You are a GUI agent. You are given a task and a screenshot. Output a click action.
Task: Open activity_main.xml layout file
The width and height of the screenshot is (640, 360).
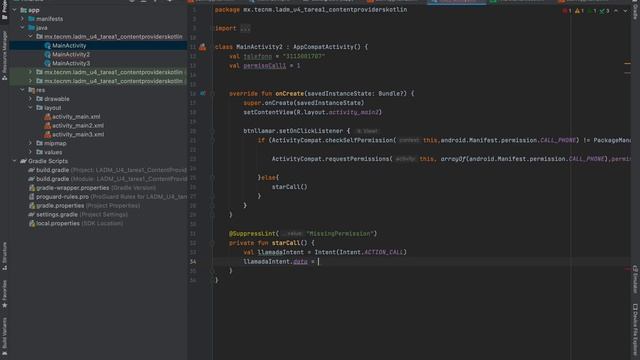click(x=76, y=117)
